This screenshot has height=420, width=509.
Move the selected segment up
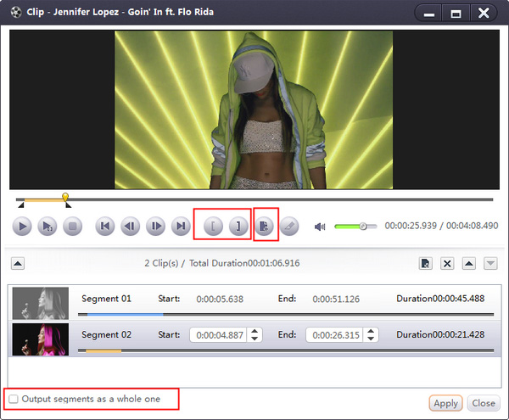coord(468,264)
